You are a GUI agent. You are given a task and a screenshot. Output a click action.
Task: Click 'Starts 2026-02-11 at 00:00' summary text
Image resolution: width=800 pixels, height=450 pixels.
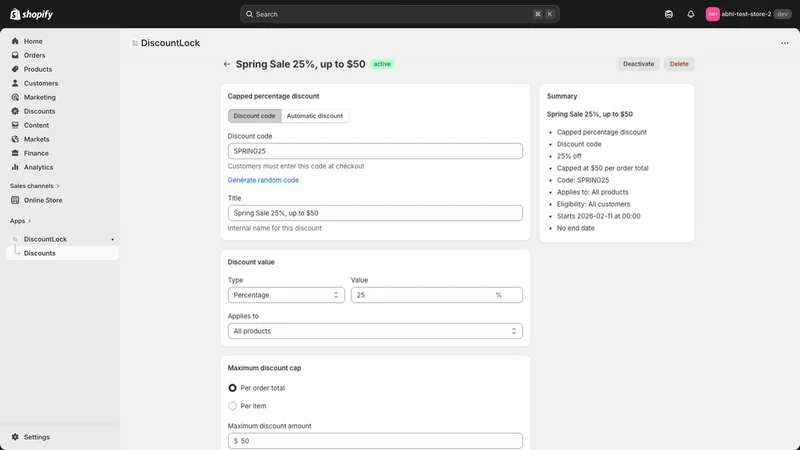598,216
